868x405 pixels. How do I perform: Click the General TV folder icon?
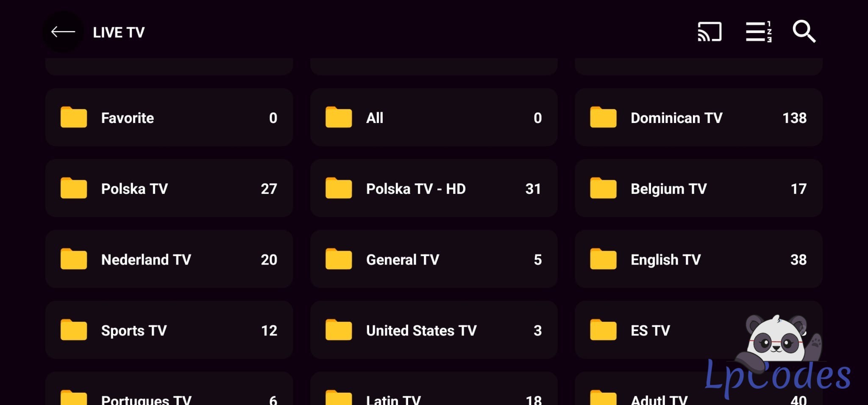click(x=338, y=259)
